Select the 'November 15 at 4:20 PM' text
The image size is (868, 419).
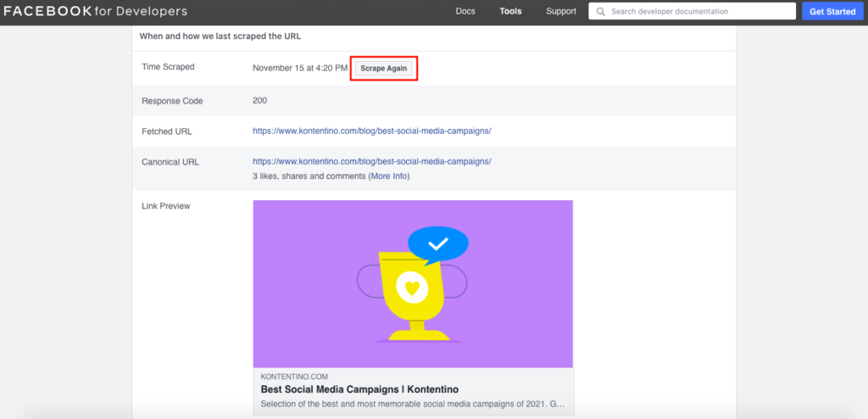pyautogui.click(x=300, y=68)
